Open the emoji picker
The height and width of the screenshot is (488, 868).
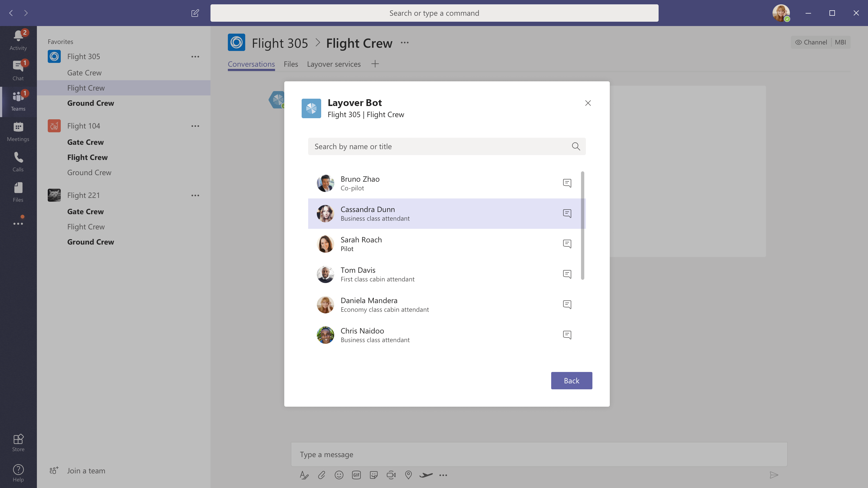click(339, 475)
